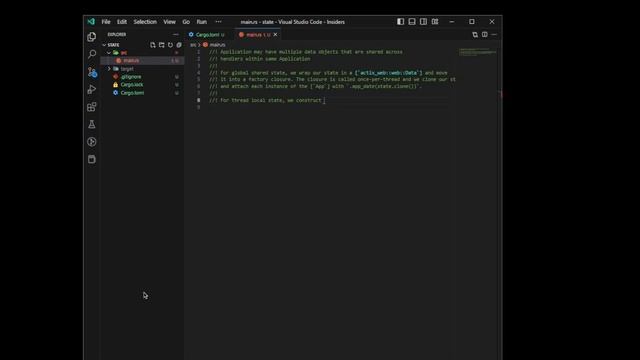Create a new file in the STATE folder
The image size is (640, 360).
pos(153,45)
